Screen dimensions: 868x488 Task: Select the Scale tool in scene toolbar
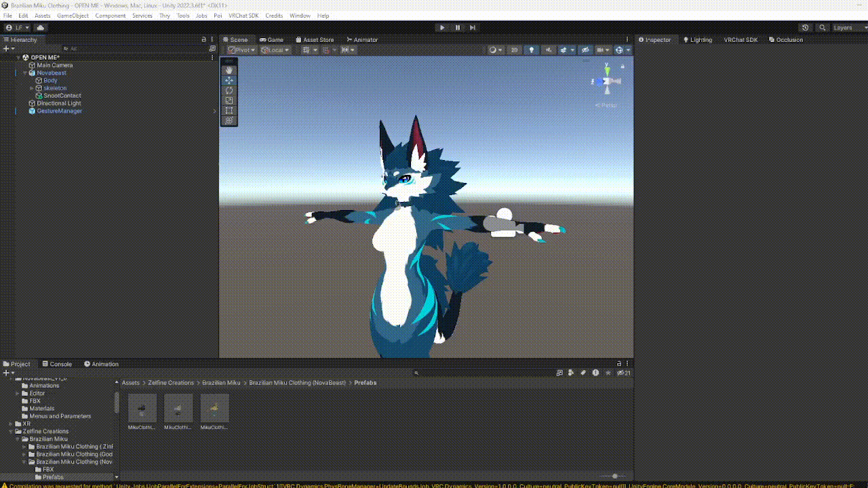click(x=229, y=100)
